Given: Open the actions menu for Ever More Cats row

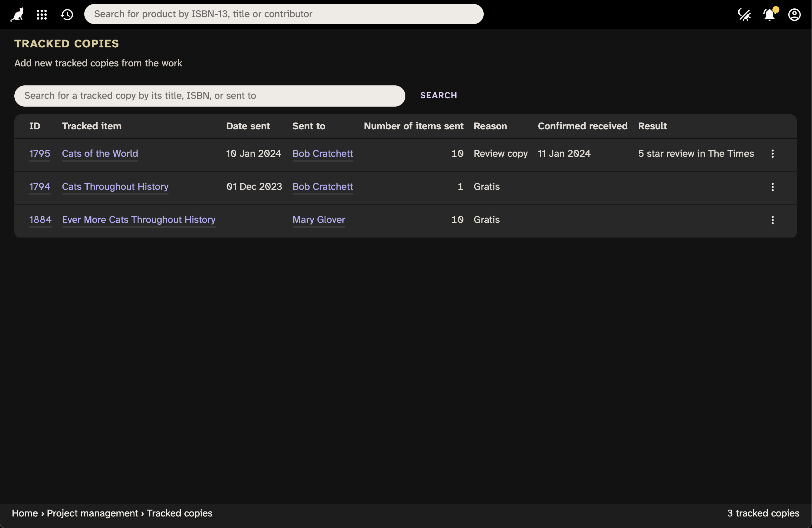Looking at the screenshot, I should (x=772, y=220).
